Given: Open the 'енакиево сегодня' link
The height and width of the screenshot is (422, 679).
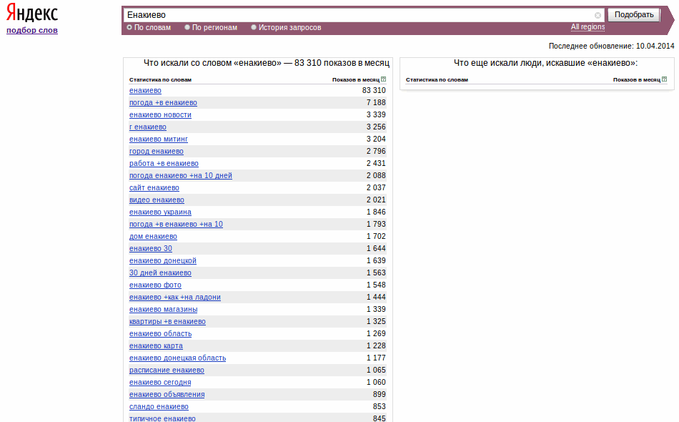Looking at the screenshot, I should (160, 382).
